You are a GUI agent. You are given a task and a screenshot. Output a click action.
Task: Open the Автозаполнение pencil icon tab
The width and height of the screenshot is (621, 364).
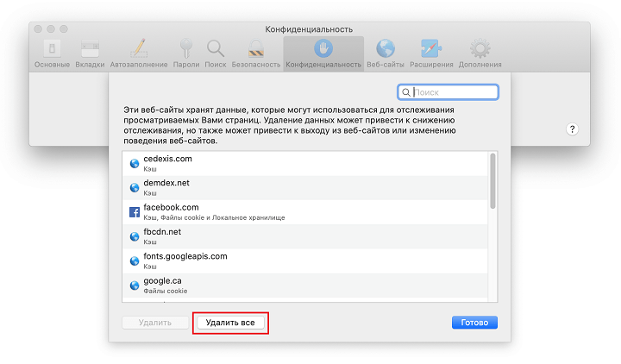[139, 49]
